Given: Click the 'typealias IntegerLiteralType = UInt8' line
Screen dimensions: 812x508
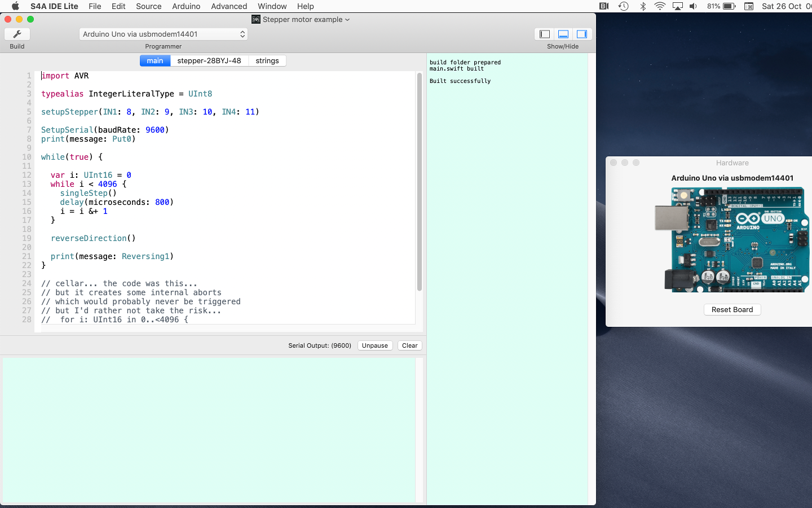Looking at the screenshot, I should click(x=127, y=94).
